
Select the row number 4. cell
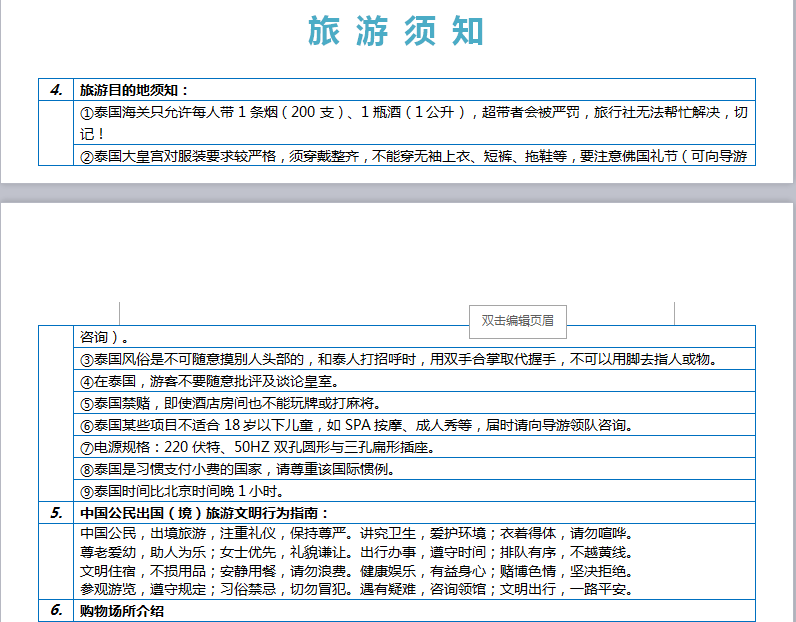(x=57, y=90)
